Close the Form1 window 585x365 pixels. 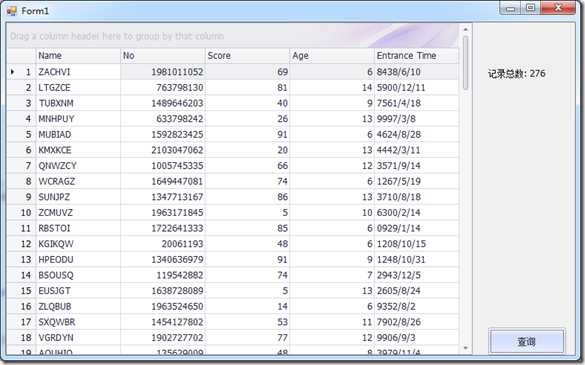click(x=558, y=8)
